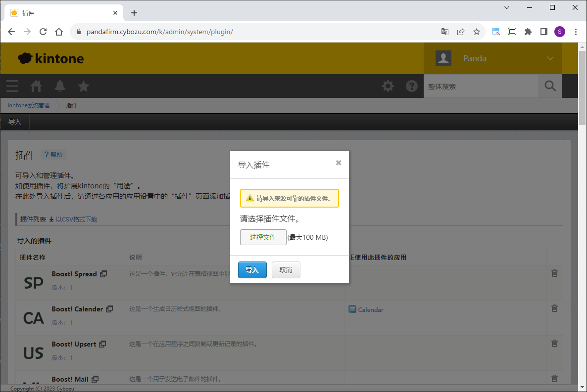Open the favorites star icon in kintone header

84,86
